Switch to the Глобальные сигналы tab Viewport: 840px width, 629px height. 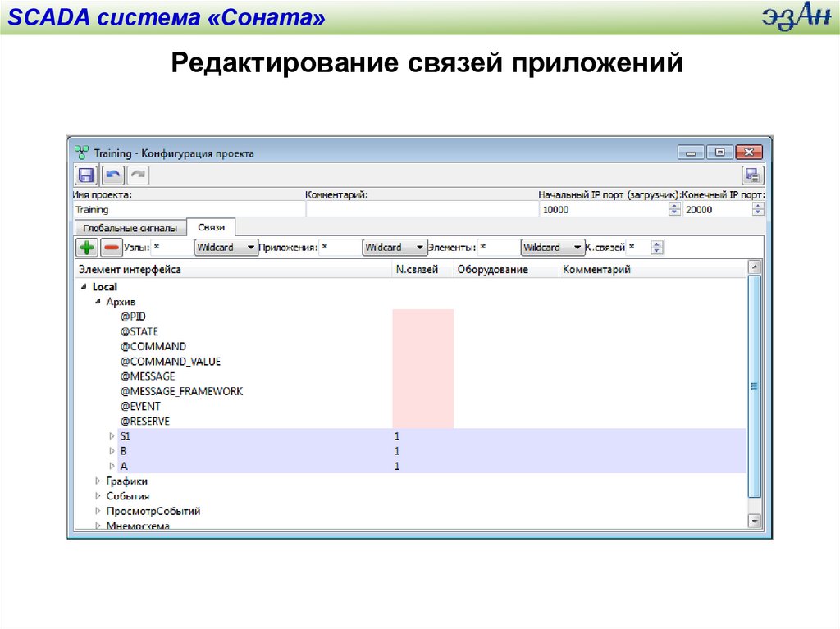130,228
